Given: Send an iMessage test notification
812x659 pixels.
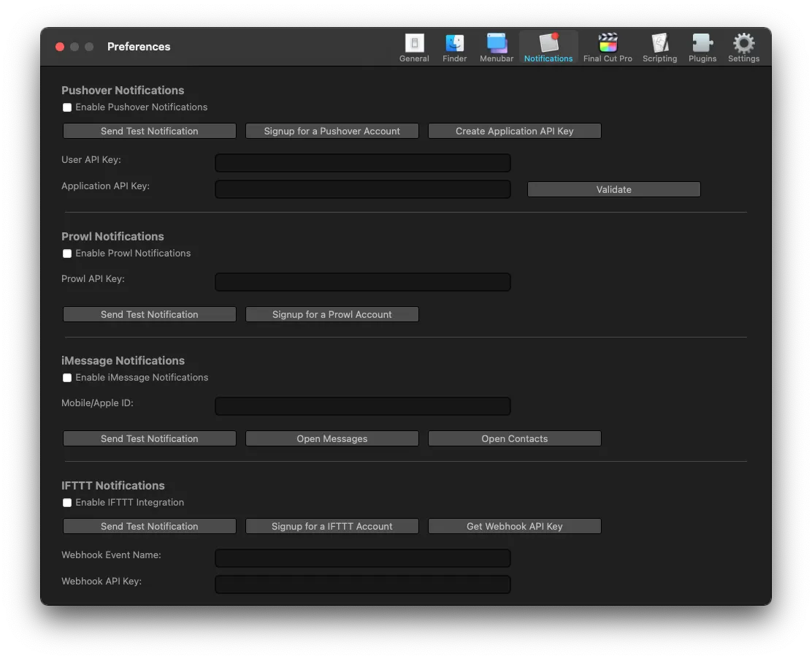Looking at the screenshot, I should pos(149,439).
